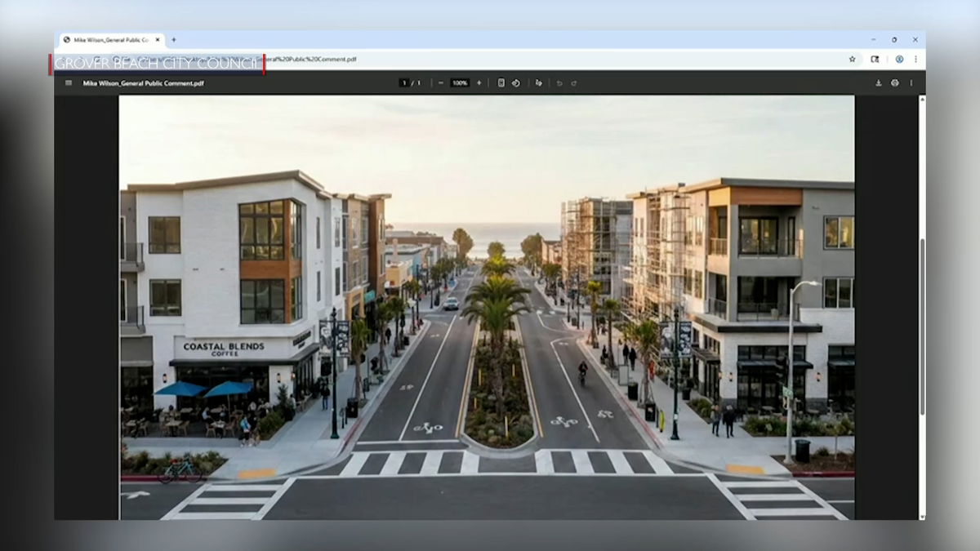Download the PDF using the download icon
This screenshot has width=980, height=551.
click(x=878, y=82)
